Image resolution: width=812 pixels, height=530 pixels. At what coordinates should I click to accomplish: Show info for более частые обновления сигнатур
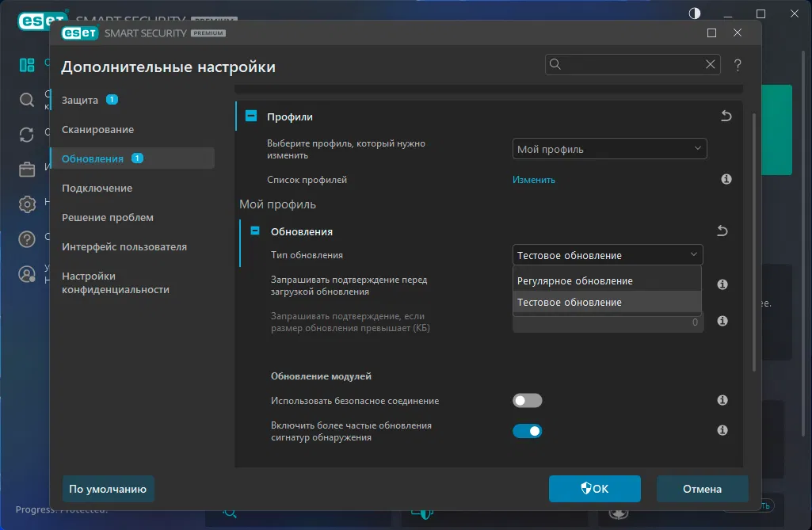(722, 430)
